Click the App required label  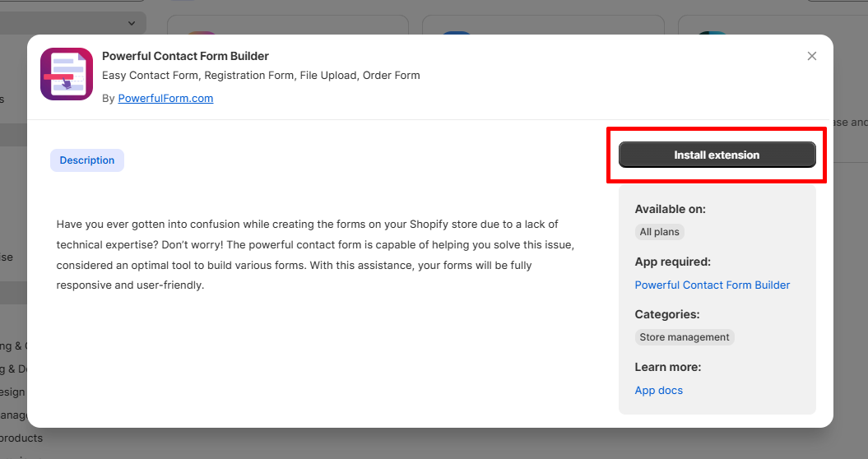[672, 262]
